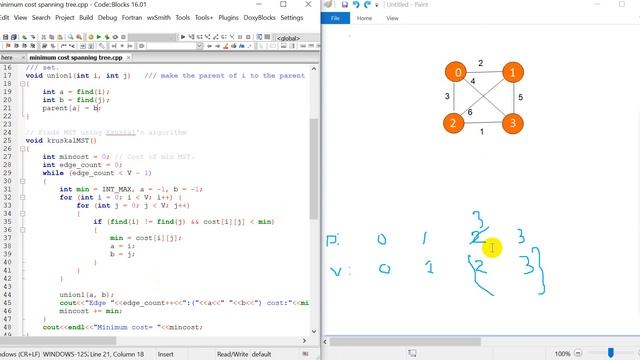Image resolution: width=640 pixels, height=360 pixels.
Task: Click the Build and run icon
Action: (107, 37)
